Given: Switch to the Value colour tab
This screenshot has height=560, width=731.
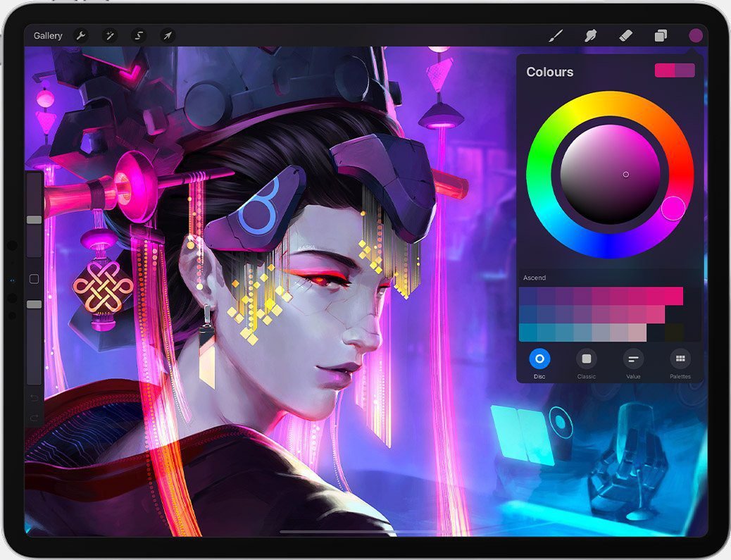Looking at the screenshot, I should 633,359.
